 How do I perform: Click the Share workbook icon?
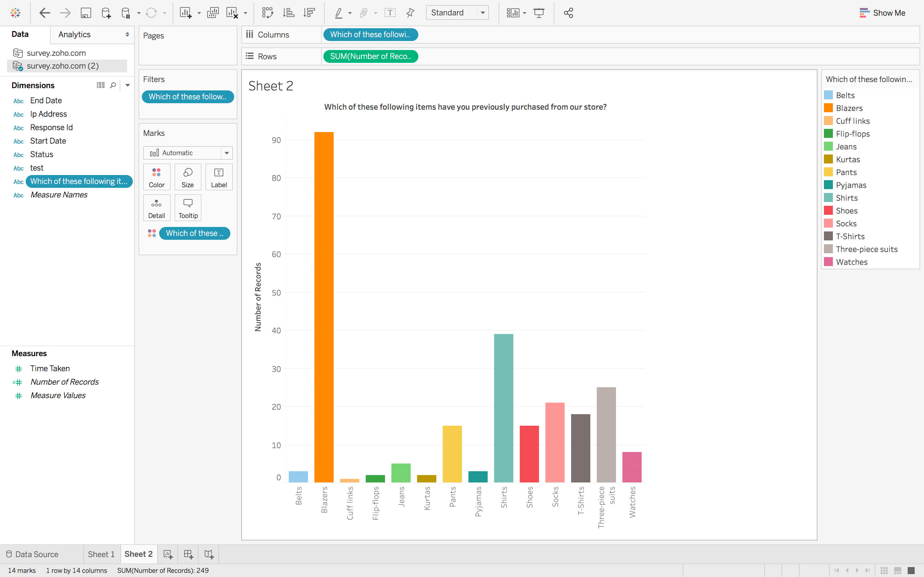tap(568, 13)
